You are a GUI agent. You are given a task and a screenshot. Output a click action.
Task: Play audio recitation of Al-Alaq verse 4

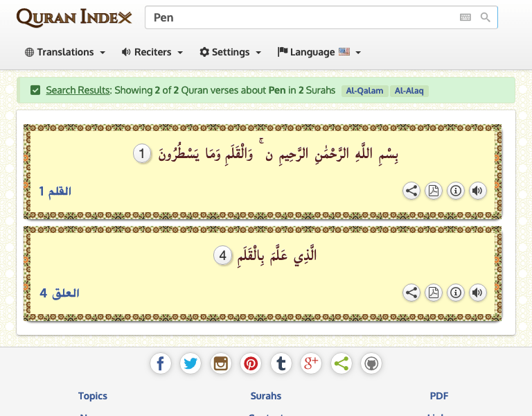477,293
